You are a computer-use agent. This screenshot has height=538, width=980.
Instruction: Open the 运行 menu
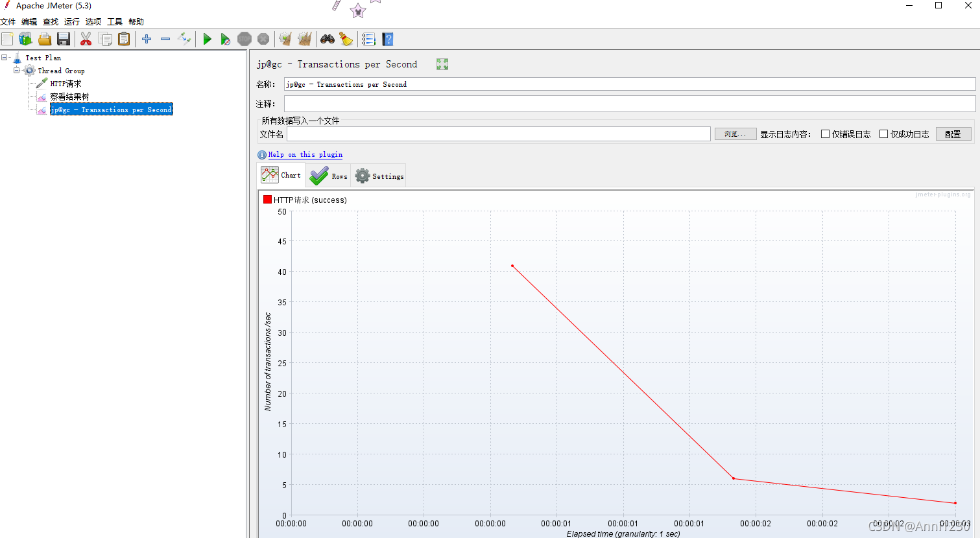click(x=72, y=22)
